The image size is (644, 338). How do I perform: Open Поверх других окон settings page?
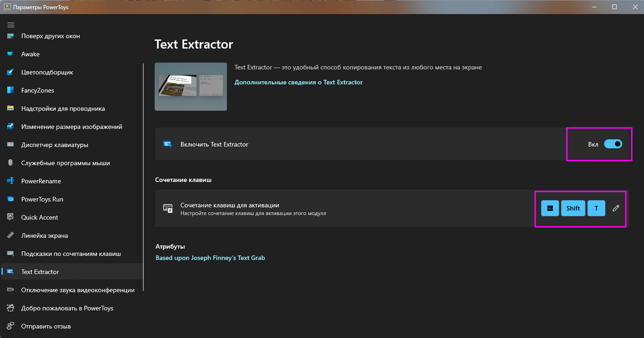tap(72, 36)
